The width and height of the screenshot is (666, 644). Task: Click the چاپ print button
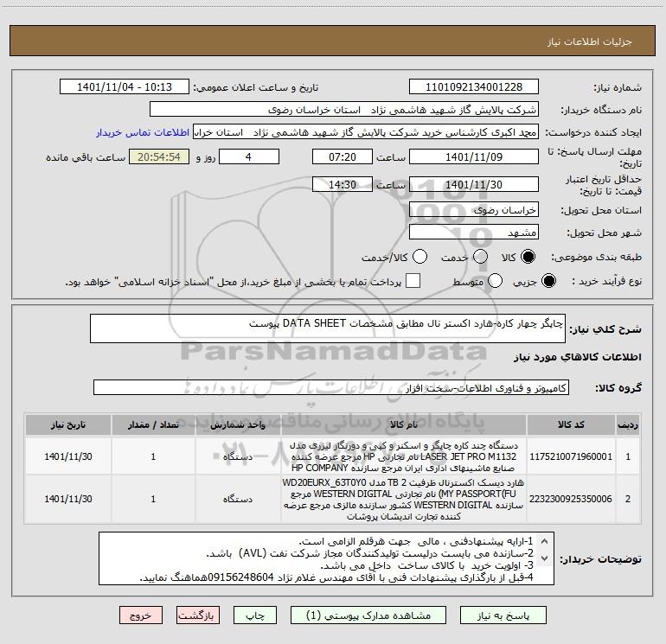click(255, 615)
